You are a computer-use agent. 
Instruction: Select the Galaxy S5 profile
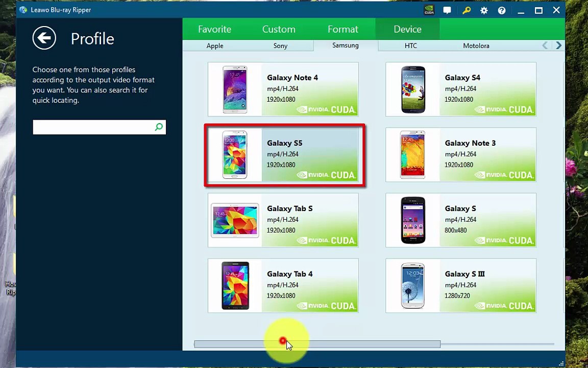pos(283,154)
